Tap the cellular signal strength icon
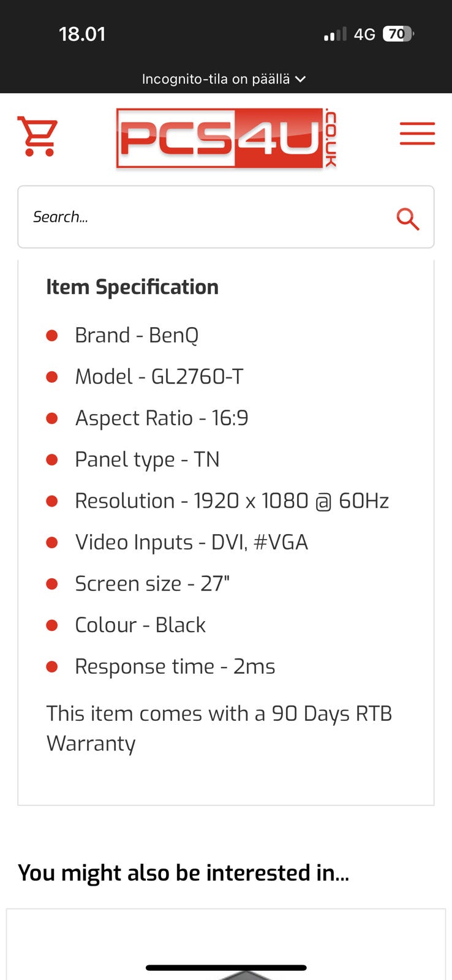Image resolution: width=452 pixels, height=980 pixels. [x=334, y=34]
